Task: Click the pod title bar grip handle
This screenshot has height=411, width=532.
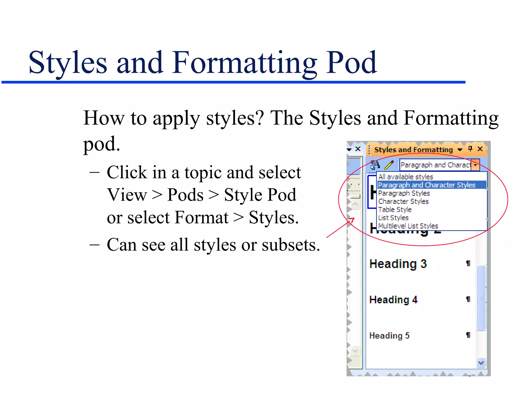Action: click(x=369, y=150)
